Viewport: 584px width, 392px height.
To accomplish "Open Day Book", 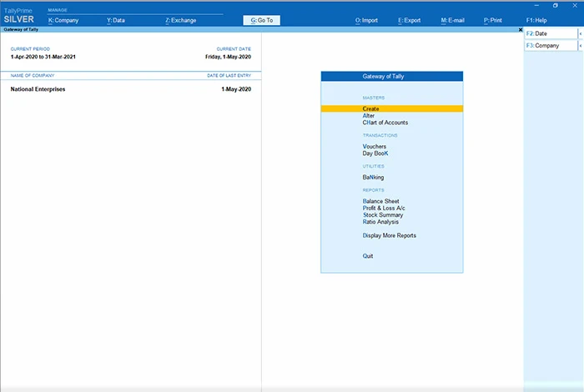I will pyautogui.click(x=375, y=153).
